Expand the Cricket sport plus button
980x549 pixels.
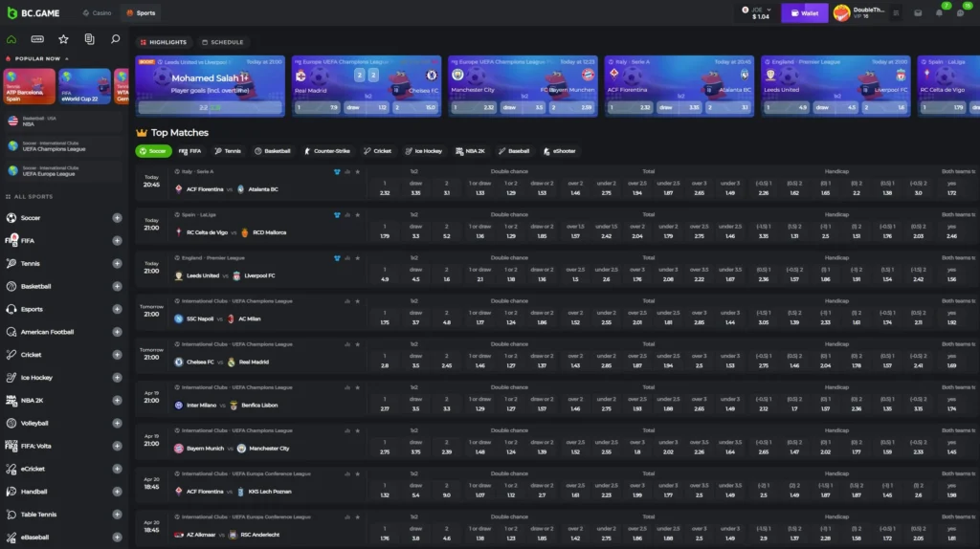coord(117,355)
